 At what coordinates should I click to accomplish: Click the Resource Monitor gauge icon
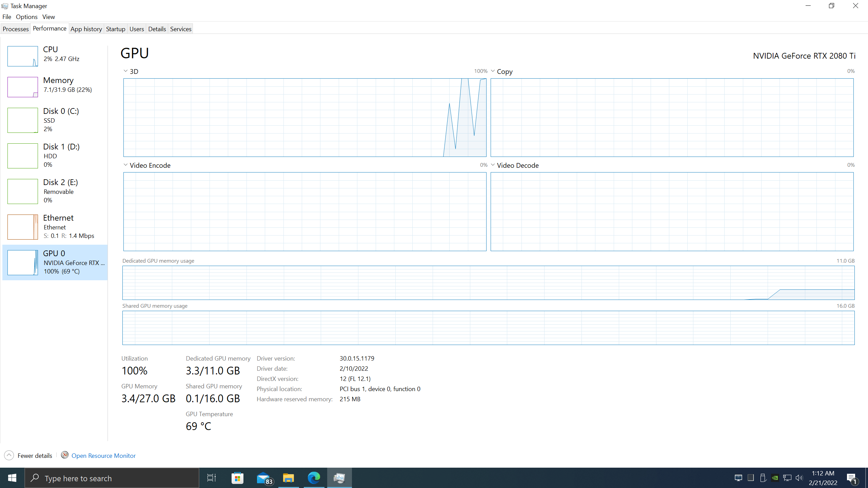(x=64, y=455)
